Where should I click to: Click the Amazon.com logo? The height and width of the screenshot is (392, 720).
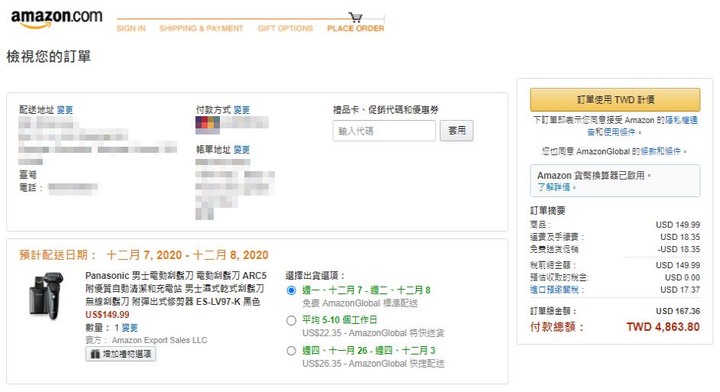coord(56,18)
